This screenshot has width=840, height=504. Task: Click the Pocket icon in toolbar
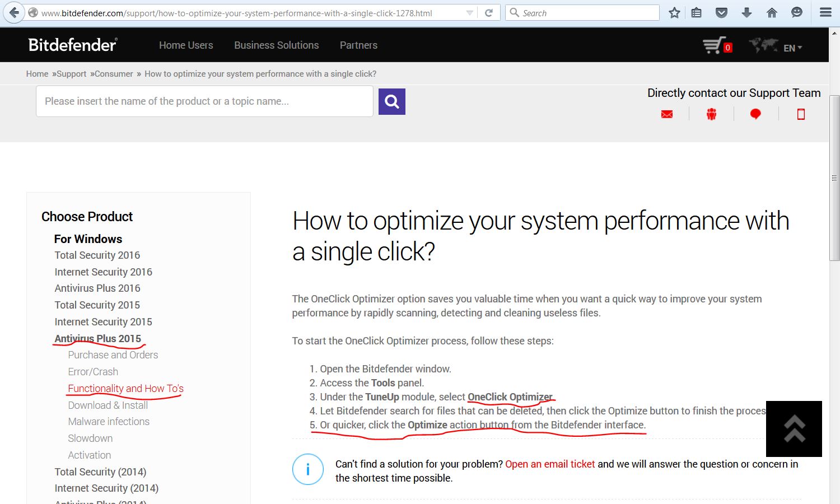(722, 13)
